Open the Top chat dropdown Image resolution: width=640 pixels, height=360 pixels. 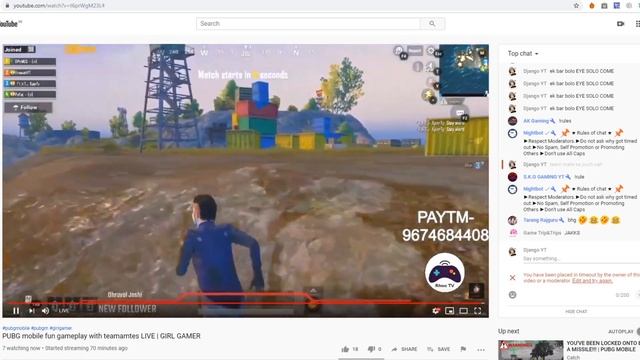[523, 53]
